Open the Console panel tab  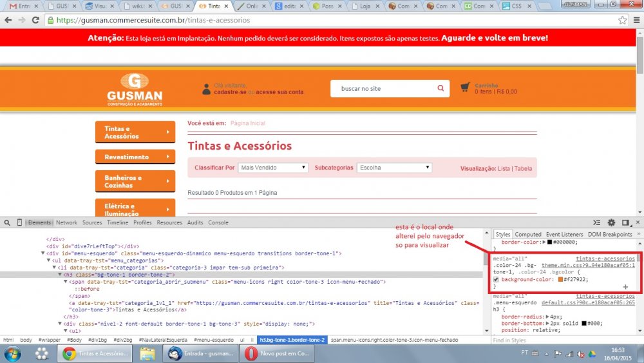click(218, 222)
